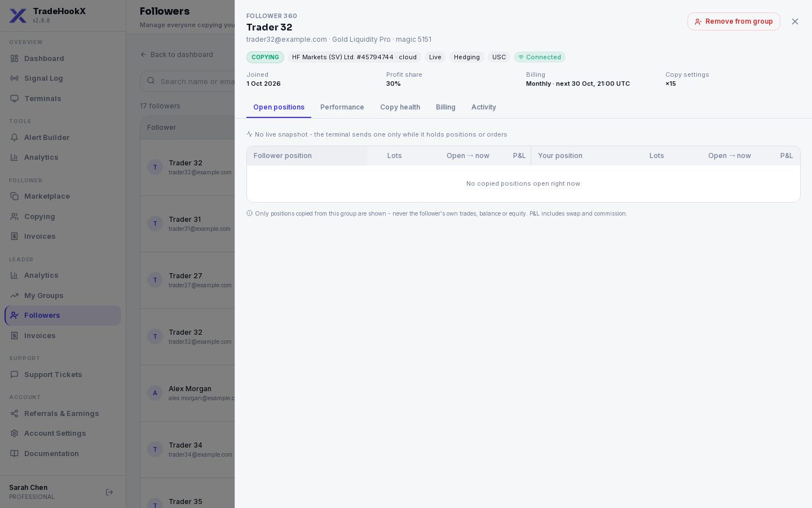Open My Groups trend icon
The height and width of the screenshot is (508, 812).
point(15,295)
